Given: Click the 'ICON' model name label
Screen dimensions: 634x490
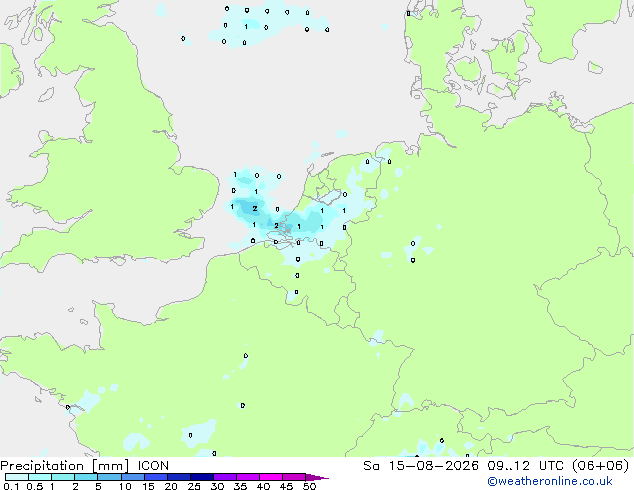Looking at the screenshot, I should click(153, 466).
